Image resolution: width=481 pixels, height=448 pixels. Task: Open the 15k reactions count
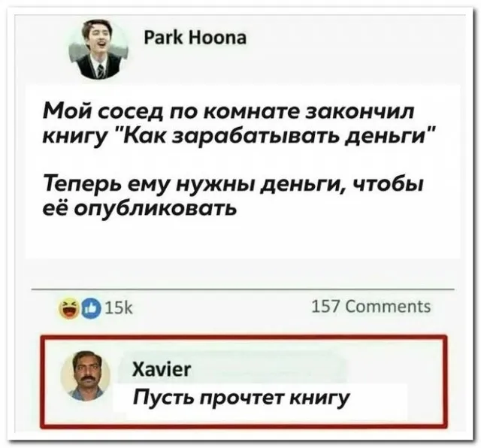pyautogui.click(x=119, y=308)
